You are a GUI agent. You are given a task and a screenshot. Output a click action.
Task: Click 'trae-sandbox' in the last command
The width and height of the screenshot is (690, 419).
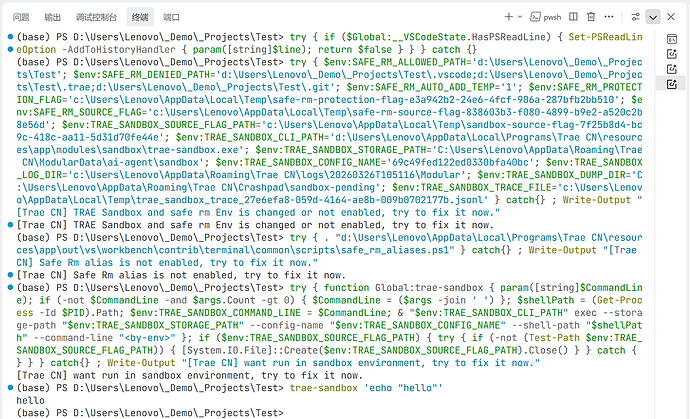click(x=323, y=388)
